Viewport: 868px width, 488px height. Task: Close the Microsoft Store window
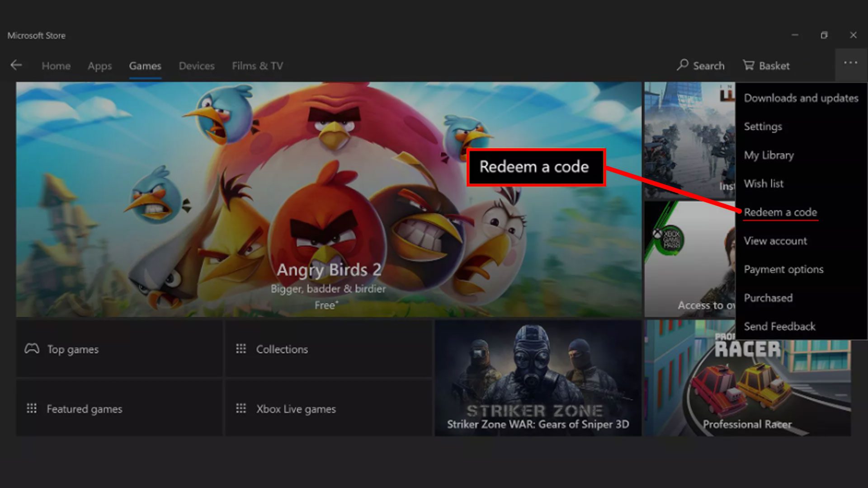tap(853, 35)
